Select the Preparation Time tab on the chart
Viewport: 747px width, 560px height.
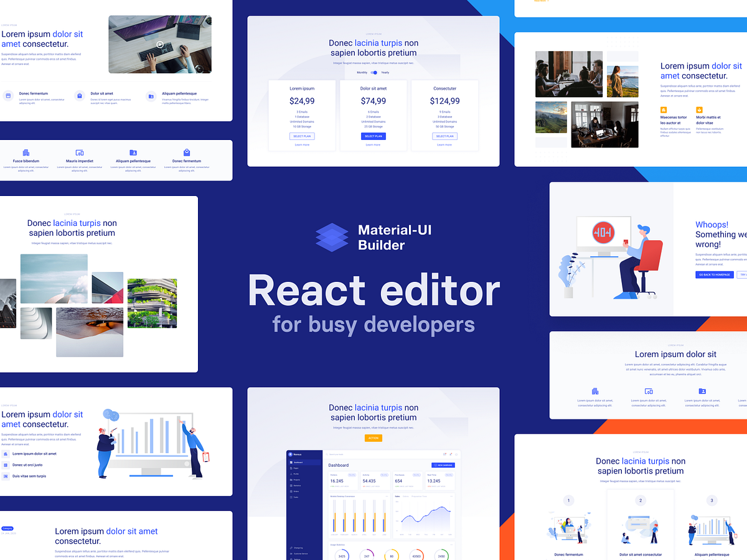[418, 496]
